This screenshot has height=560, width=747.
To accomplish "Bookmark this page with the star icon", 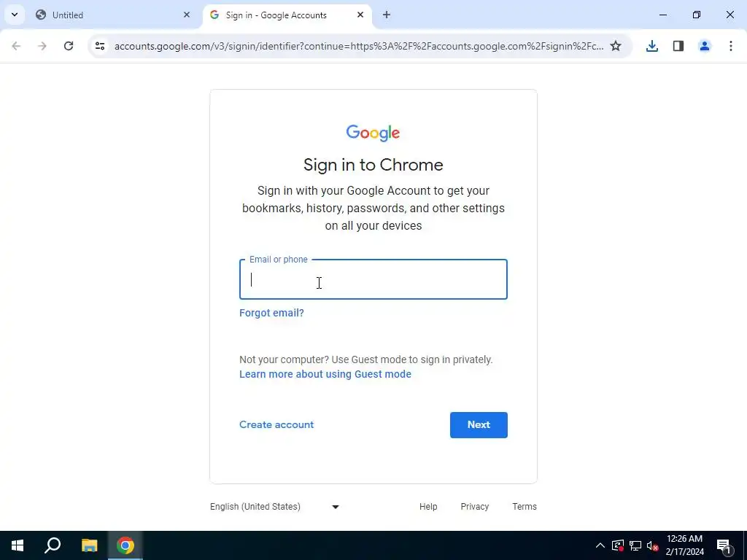I will (x=616, y=46).
